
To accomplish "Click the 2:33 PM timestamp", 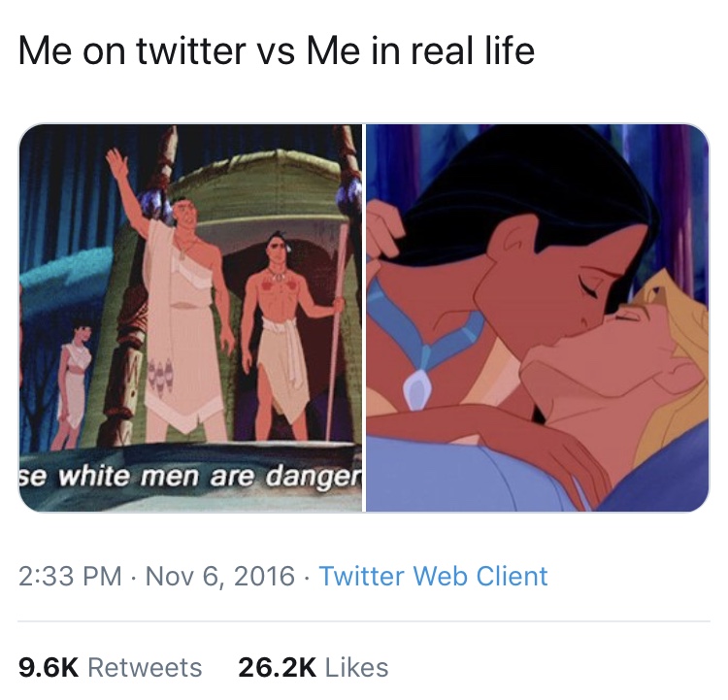I will (70, 576).
